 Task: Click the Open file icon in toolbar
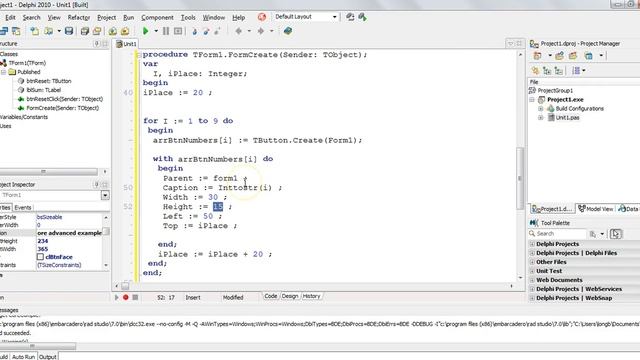49,31
